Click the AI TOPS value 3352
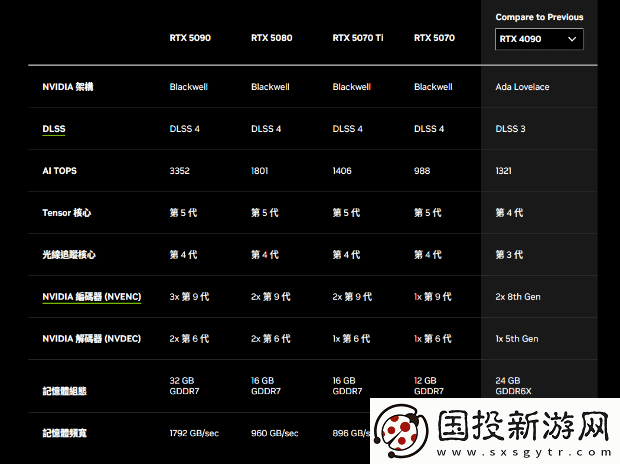Screen dimensions: 620x464 pos(180,171)
